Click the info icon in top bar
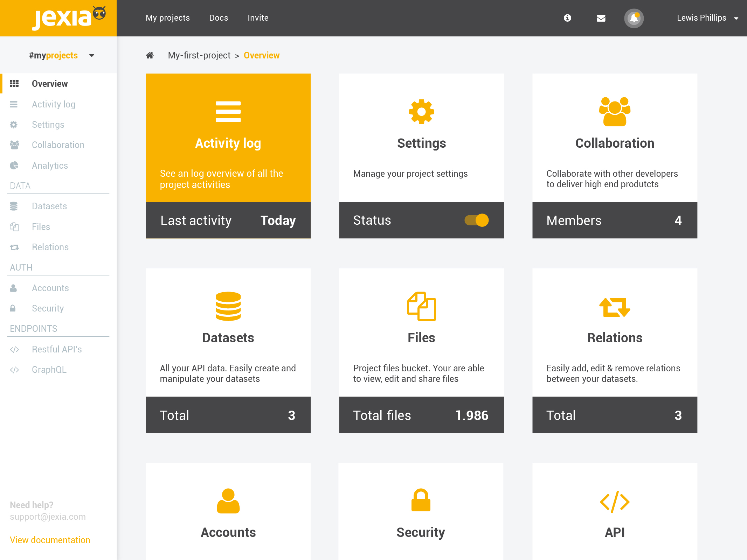Image resolution: width=747 pixels, height=560 pixels. click(567, 18)
